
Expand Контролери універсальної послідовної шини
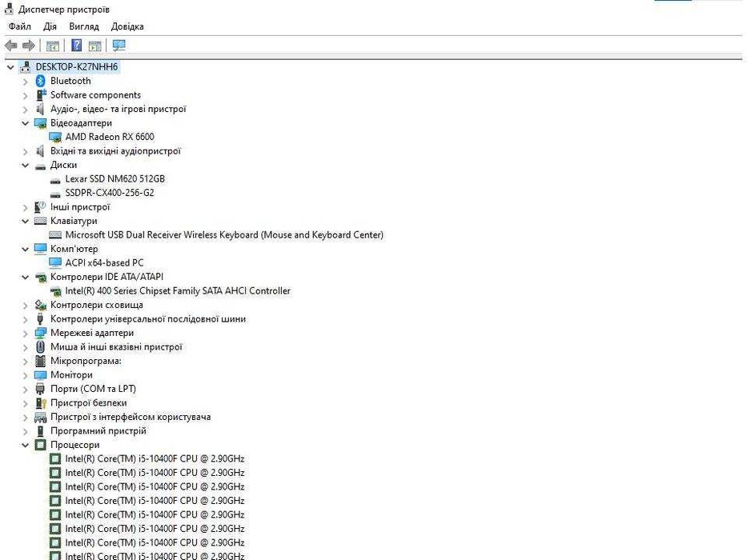(x=26, y=319)
